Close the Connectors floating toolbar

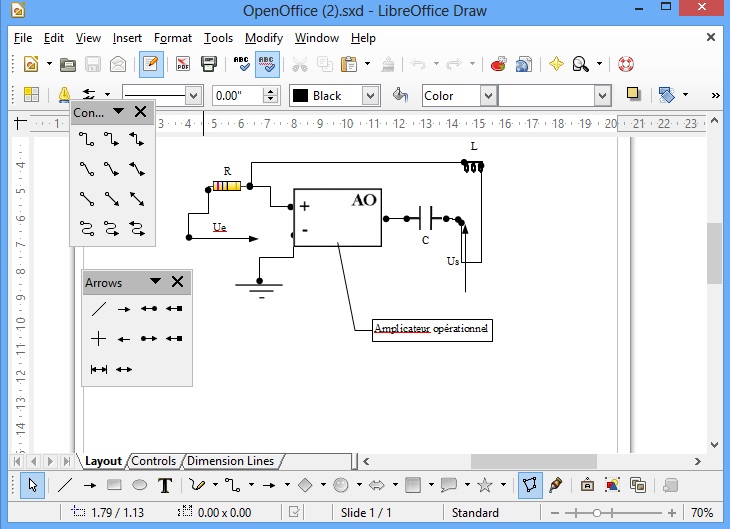click(140, 112)
